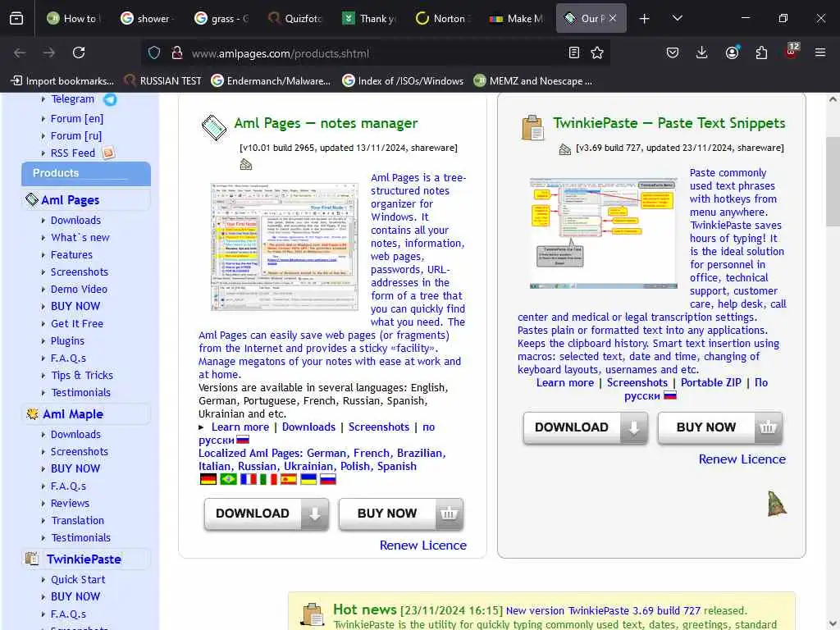The width and height of the screenshot is (840, 630).
Task: Click the Aml Pages DOWNLOAD button
Action: [267, 514]
